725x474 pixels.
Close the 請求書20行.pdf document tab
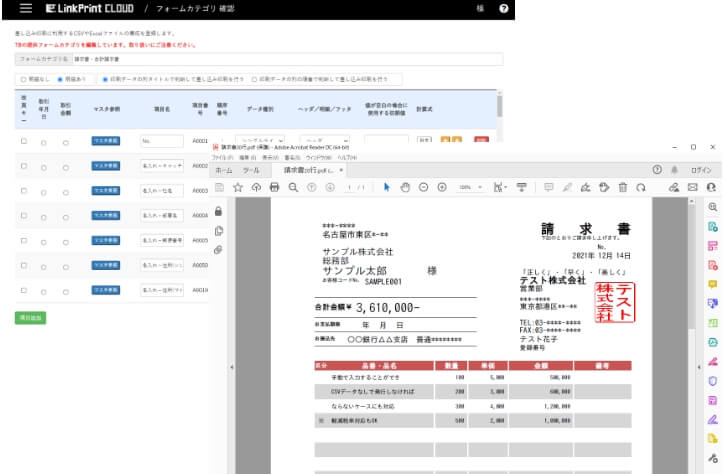(x=341, y=170)
